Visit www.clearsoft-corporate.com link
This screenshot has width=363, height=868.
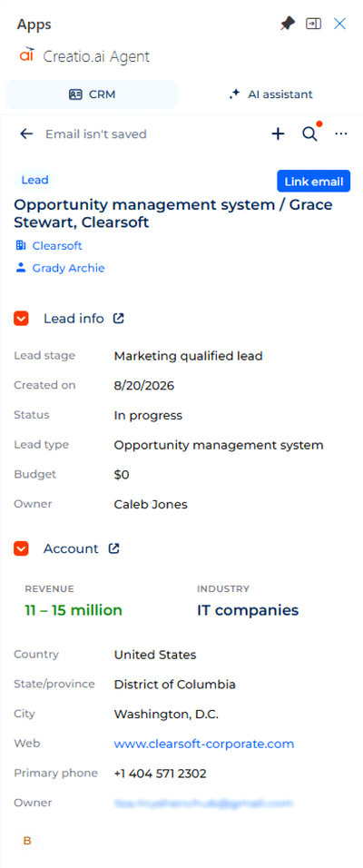point(204,744)
